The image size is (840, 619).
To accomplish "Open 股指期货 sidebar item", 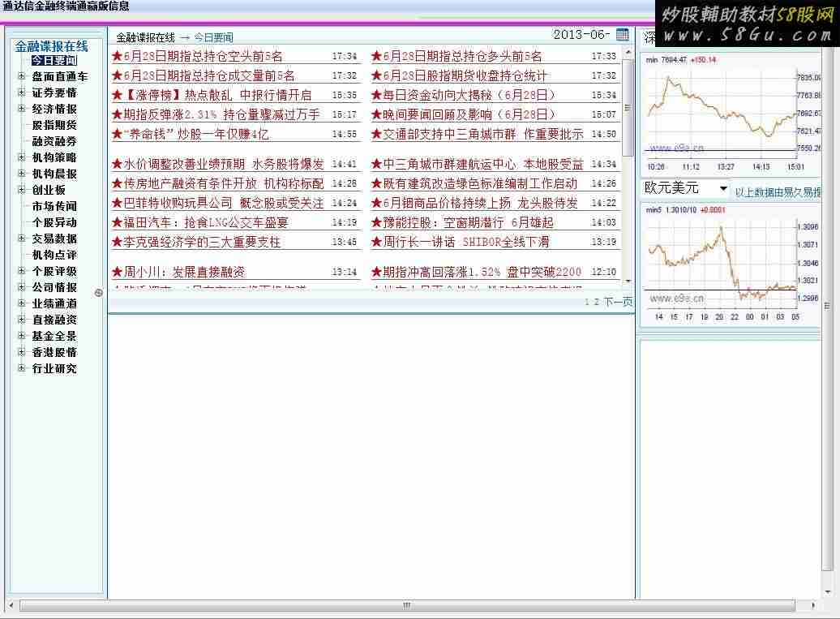I will (x=54, y=125).
